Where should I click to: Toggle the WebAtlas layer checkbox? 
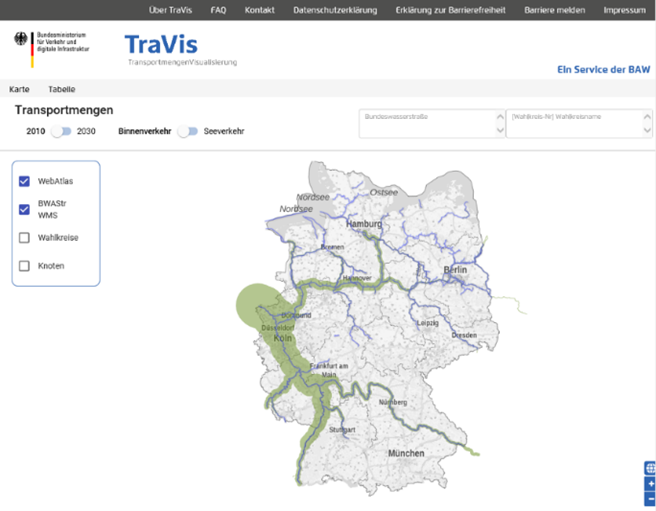[25, 182]
